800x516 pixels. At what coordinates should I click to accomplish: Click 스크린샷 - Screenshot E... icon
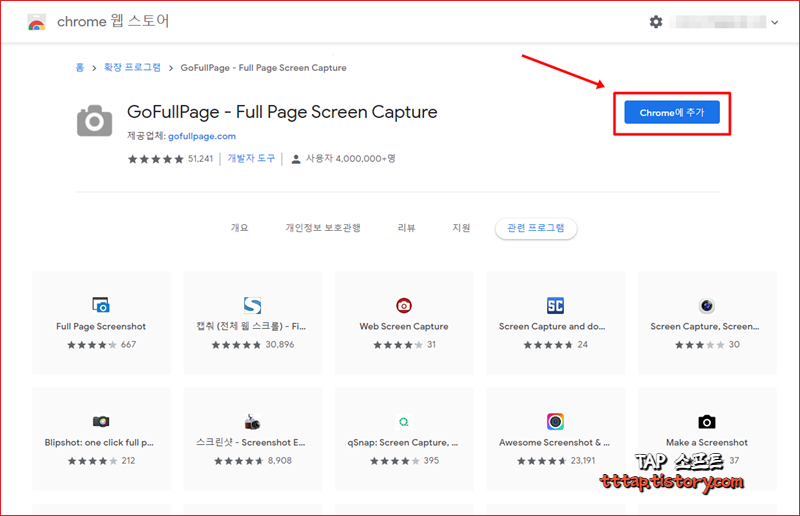pos(253,422)
